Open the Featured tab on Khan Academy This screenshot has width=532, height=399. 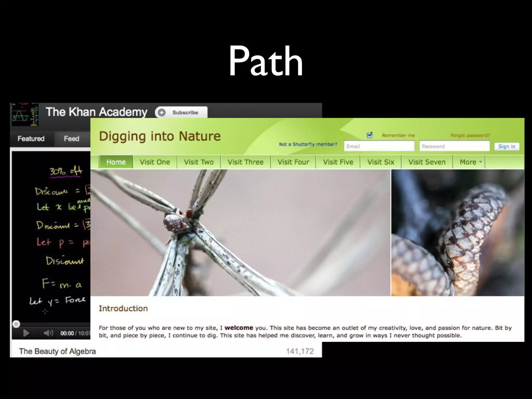click(x=31, y=139)
